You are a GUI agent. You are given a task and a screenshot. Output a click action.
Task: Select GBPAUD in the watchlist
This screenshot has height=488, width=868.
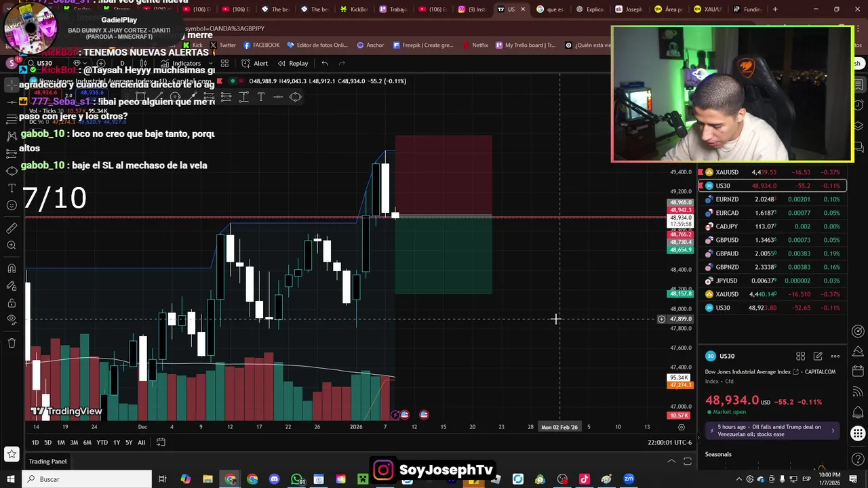point(772,253)
